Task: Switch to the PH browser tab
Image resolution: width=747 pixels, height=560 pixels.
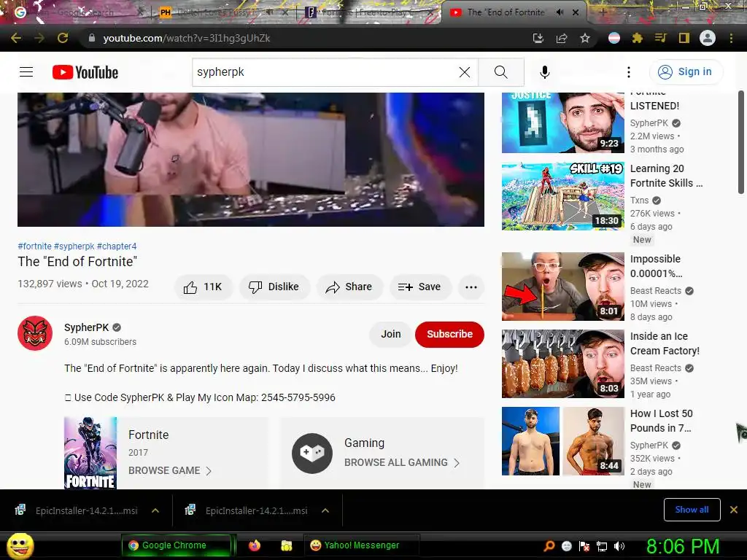Action: [222, 12]
